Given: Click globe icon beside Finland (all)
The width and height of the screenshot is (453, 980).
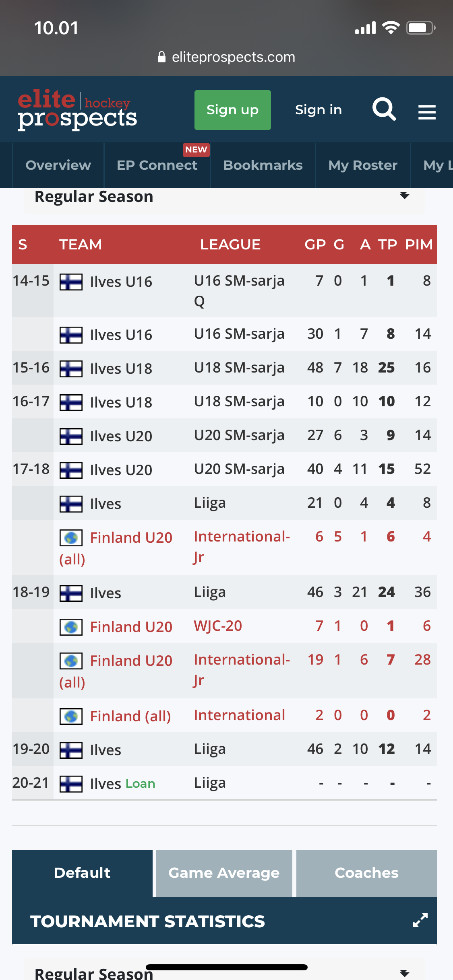Looking at the screenshot, I should [x=71, y=716].
